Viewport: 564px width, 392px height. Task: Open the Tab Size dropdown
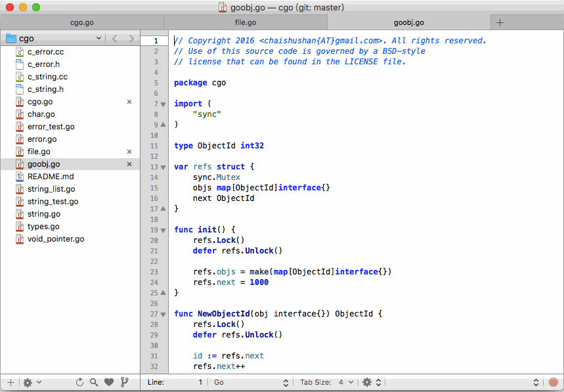327,382
